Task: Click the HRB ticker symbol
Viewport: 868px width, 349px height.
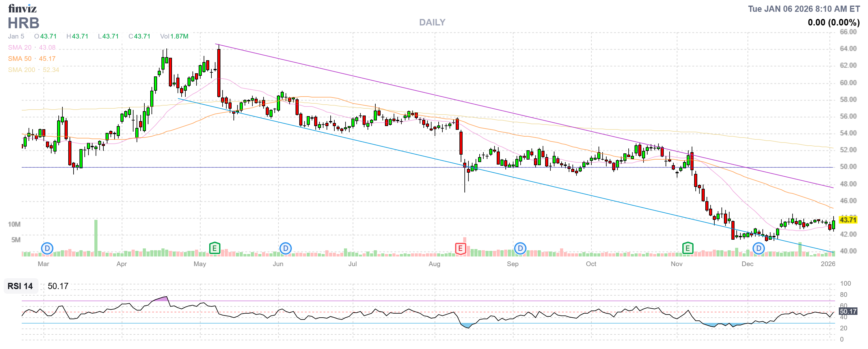Action: coord(24,23)
